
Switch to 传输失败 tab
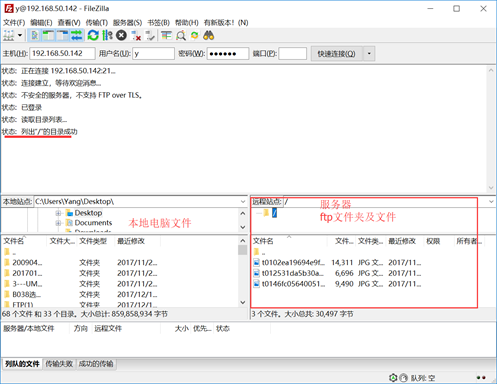pyautogui.click(x=59, y=364)
